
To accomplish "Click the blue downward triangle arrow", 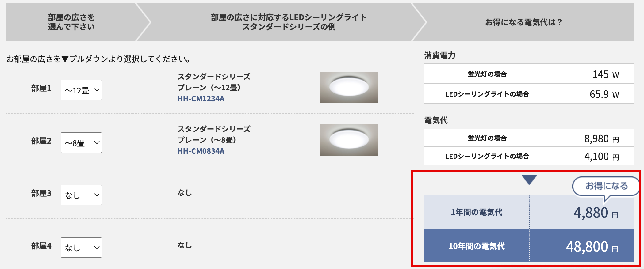I will [529, 180].
